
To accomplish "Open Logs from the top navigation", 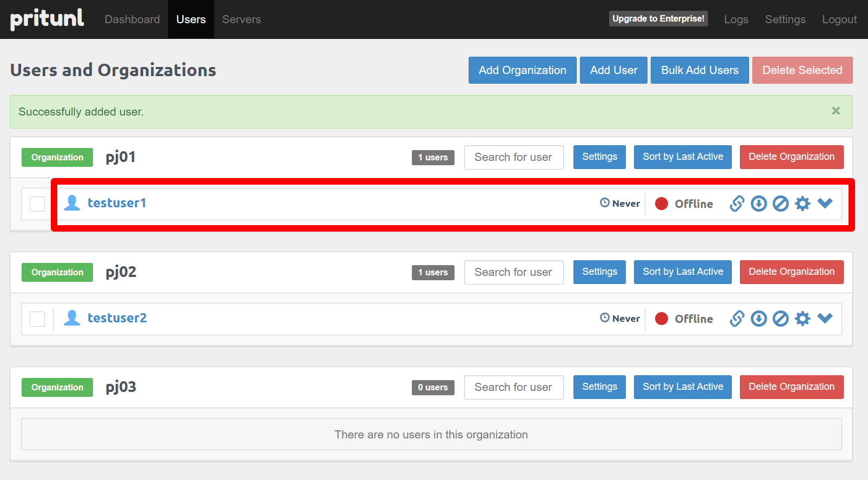I will [736, 19].
